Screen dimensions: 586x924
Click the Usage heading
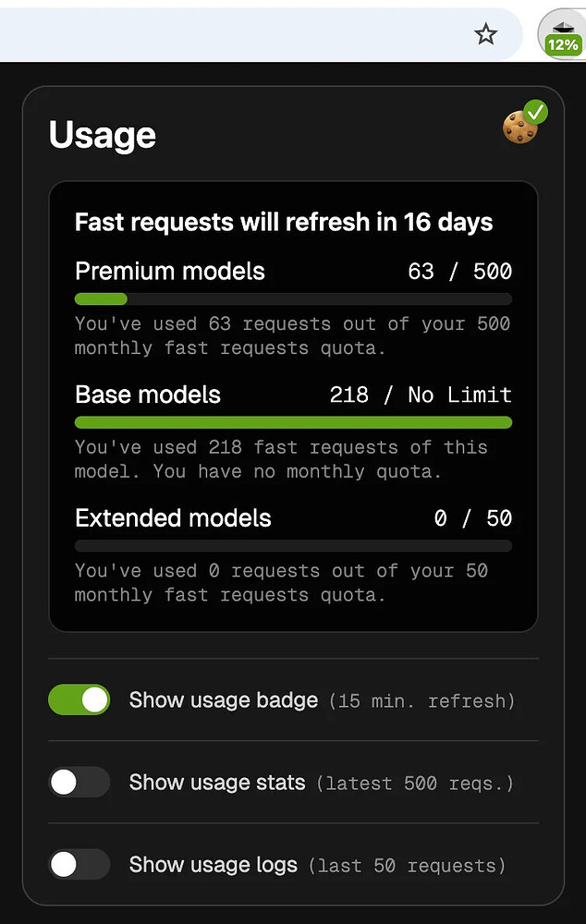pos(102,135)
